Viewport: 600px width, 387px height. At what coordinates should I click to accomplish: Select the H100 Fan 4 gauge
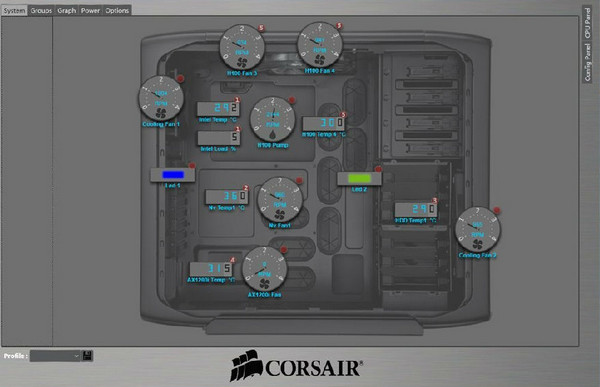320,44
